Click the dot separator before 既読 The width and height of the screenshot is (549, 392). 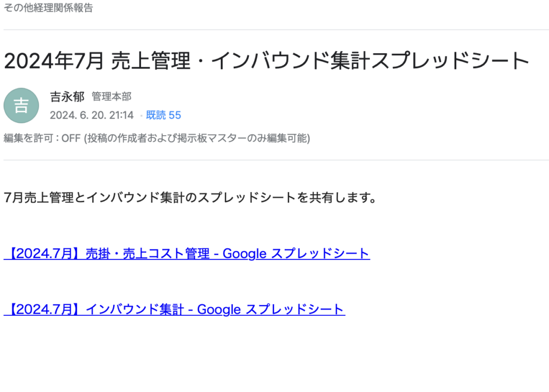141,116
